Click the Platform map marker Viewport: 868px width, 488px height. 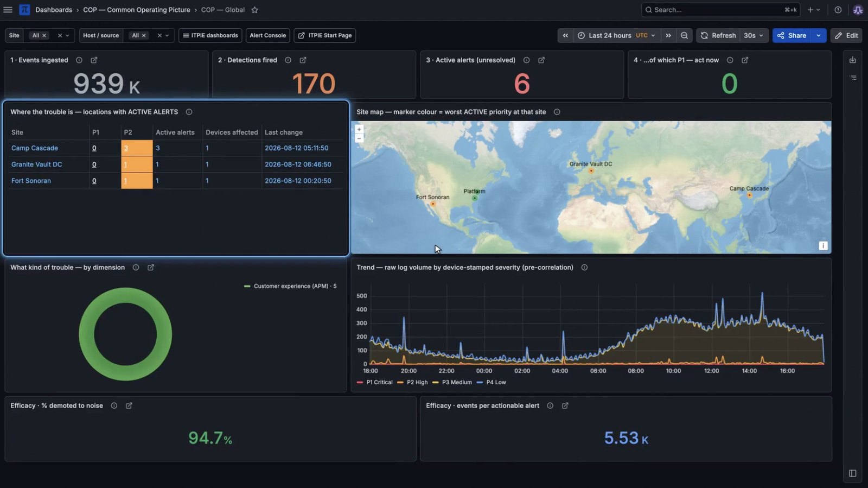point(475,198)
